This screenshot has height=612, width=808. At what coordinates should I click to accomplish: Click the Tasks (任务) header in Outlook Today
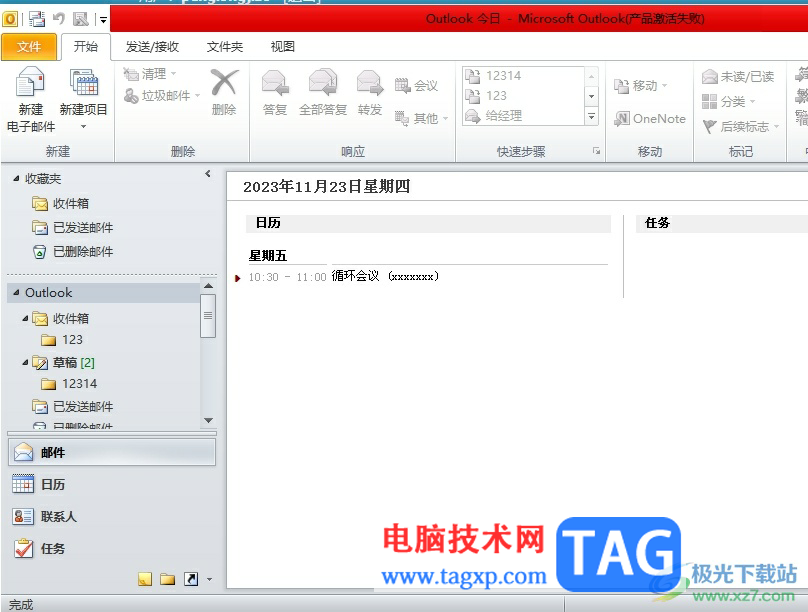[x=657, y=223]
